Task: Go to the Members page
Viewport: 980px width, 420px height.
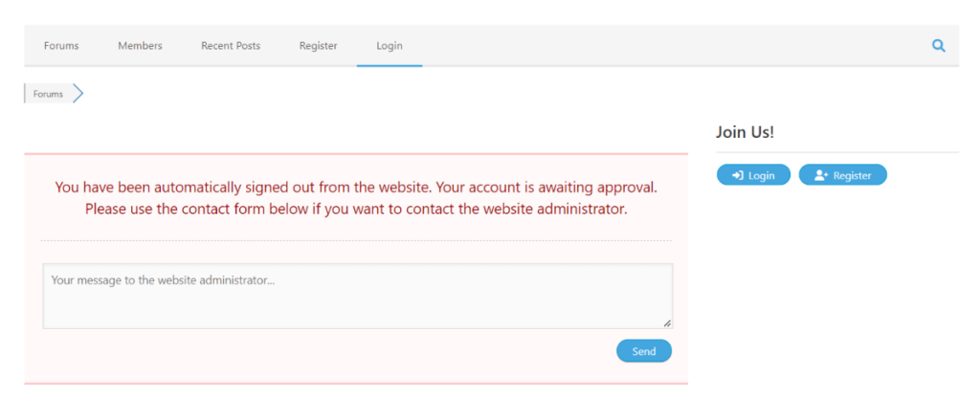Action: [x=140, y=46]
